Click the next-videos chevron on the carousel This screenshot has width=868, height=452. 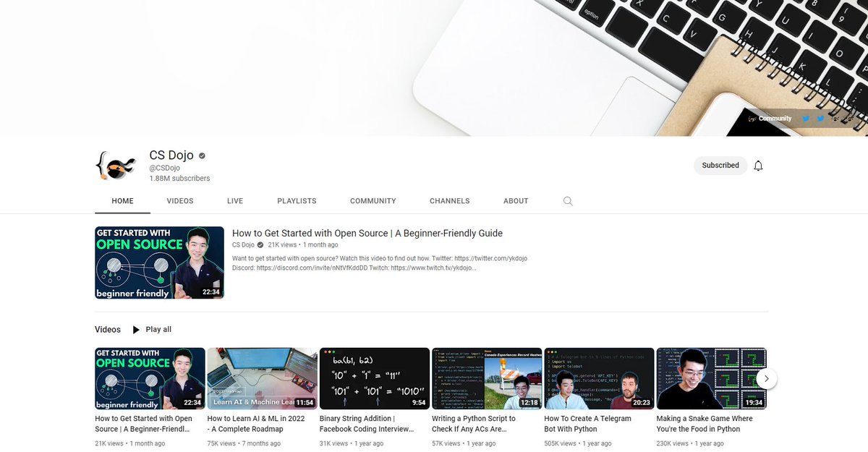pos(766,378)
